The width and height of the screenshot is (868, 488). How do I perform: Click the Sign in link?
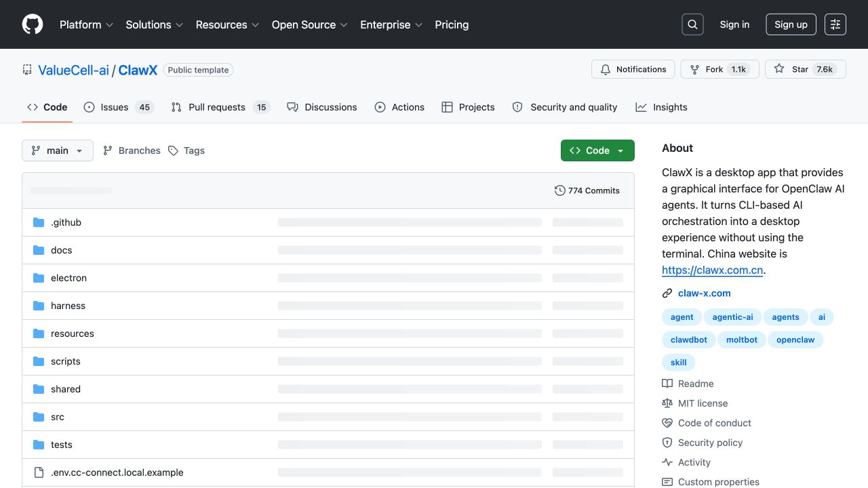(734, 24)
